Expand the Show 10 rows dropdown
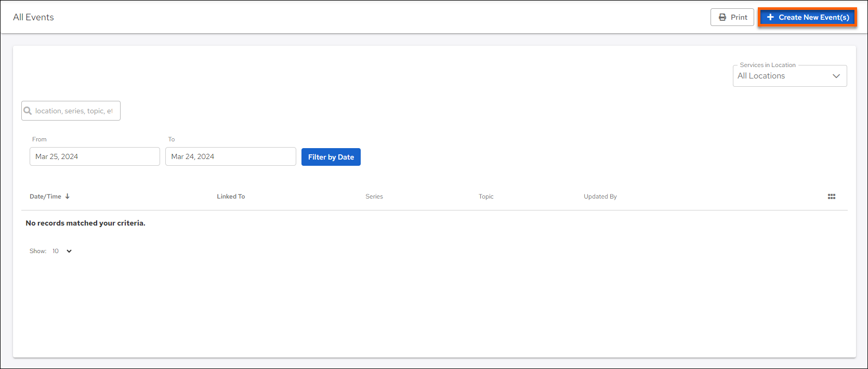868x369 pixels. [69, 251]
